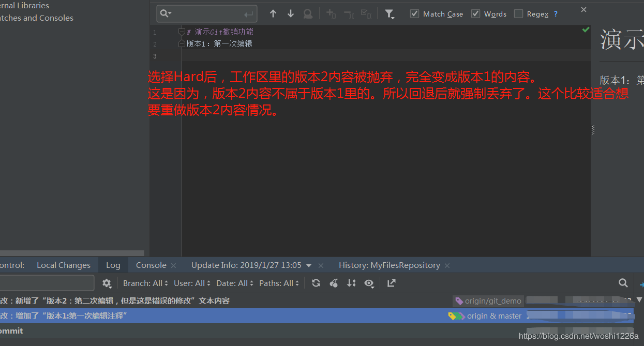644x346 pixels.
Task: Click inside the search input field
Action: pos(207,13)
